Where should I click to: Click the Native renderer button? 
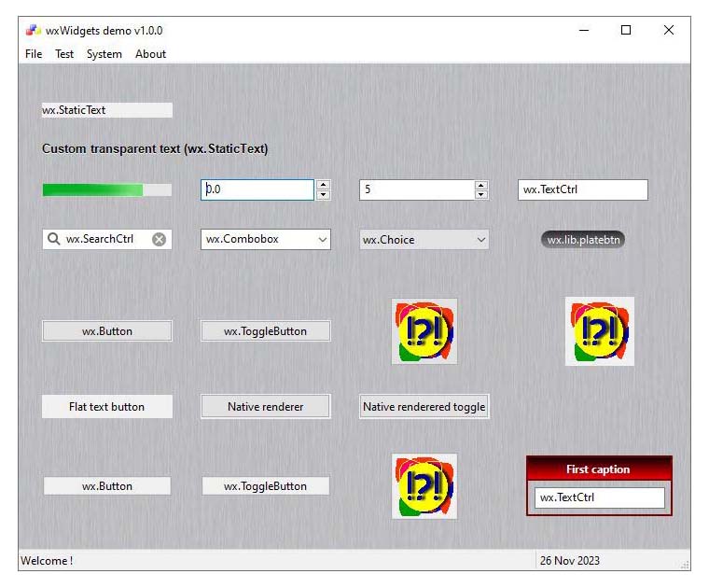pos(266,407)
